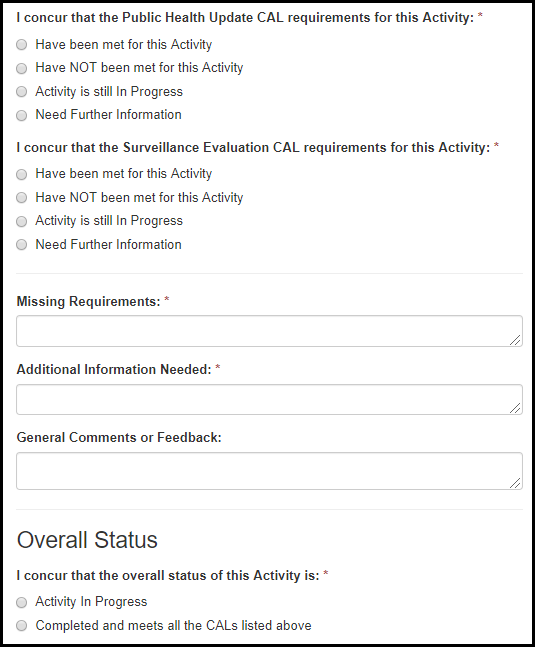This screenshot has width=535, height=647.
Task: Select Surveillance Evaluation "Have been met" option
Action: click(21, 174)
